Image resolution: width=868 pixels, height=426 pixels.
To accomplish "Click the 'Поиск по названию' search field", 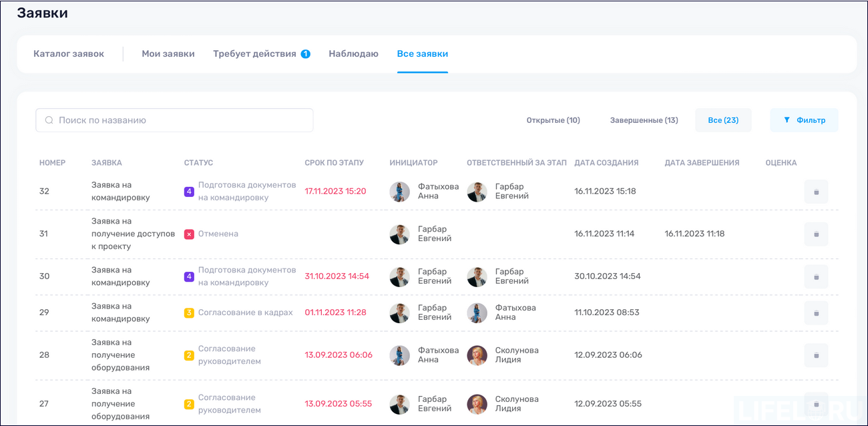I will [x=174, y=120].
